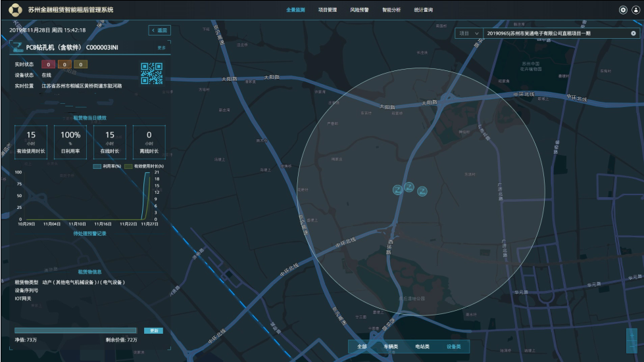Screen dimensions: 644x362
Task: Select the leftmost device marker on map
Action: pyautogui.click(x=397, y=190)
